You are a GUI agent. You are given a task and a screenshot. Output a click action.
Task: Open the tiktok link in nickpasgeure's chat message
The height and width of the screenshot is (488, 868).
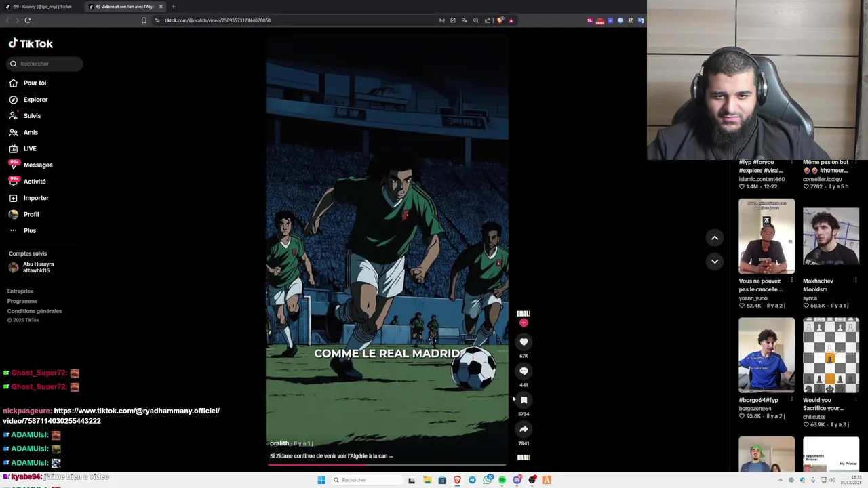[x=111, y=415]
